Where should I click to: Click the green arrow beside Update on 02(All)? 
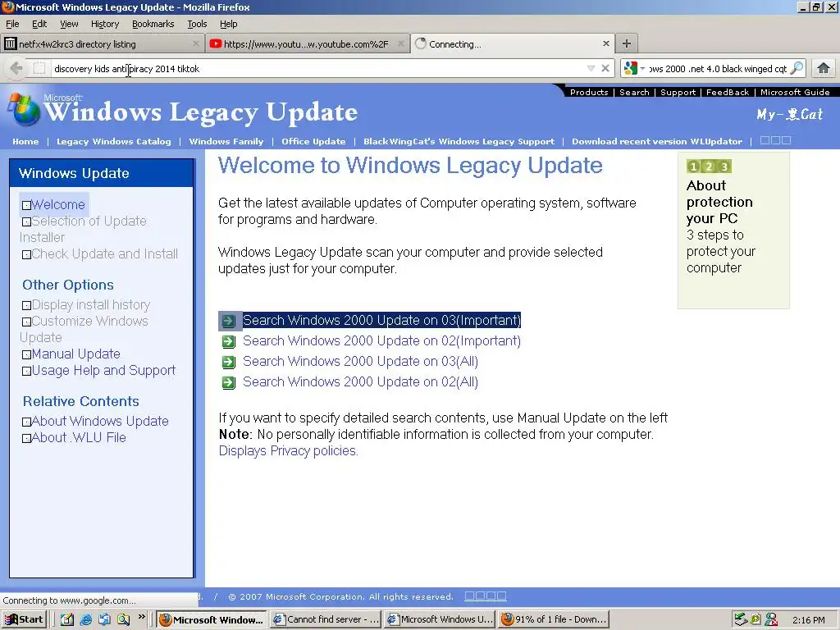click(229, 382)
